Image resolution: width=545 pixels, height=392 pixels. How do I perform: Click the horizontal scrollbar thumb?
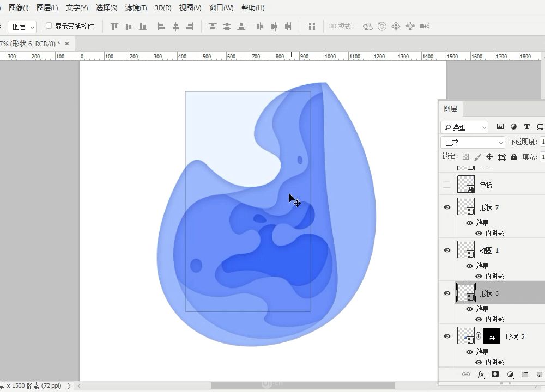tap(302, 385)
